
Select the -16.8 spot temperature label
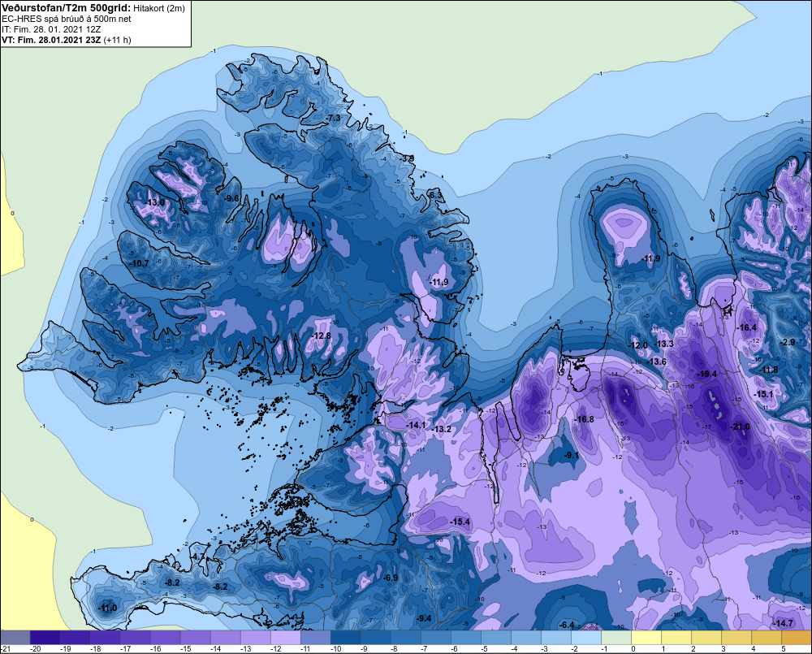pyautogui.click(x=585, y=419)
